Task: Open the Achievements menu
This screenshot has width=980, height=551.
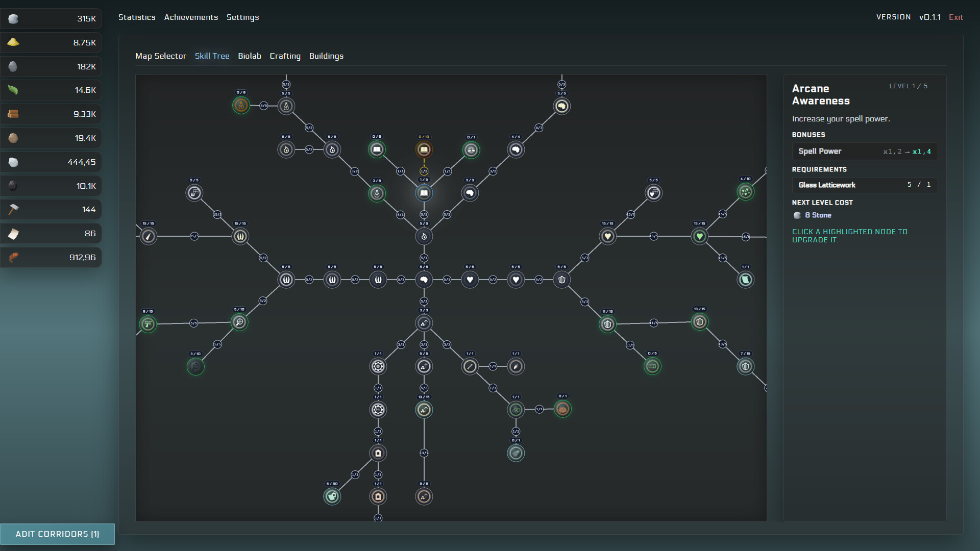Action: pyautogui.click(x=191, y=17)
